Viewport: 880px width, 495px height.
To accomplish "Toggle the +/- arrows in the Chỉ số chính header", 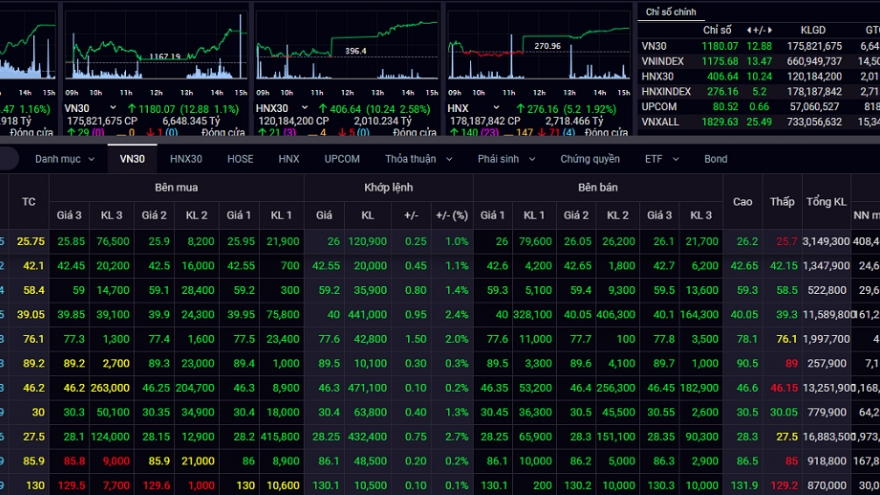I will 760,29.
